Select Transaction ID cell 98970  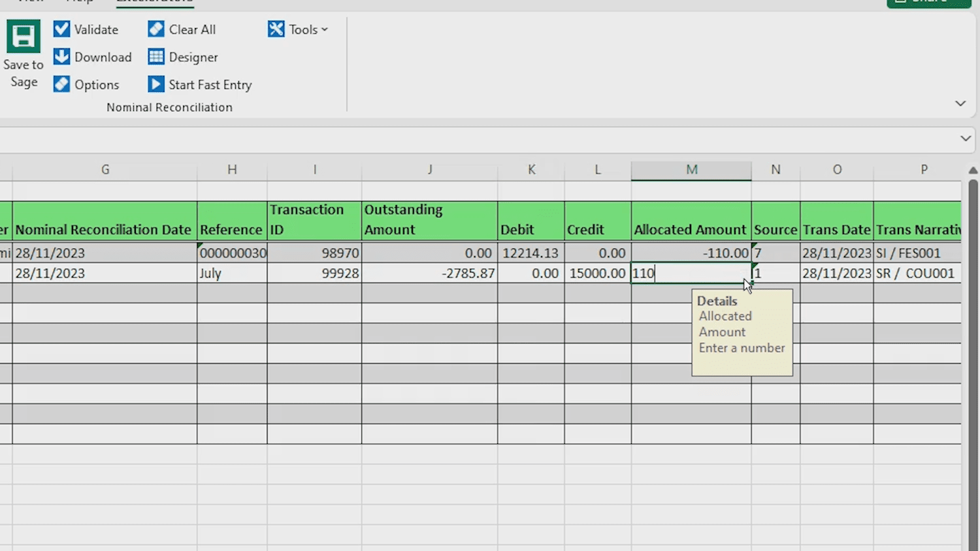(314, 253)
